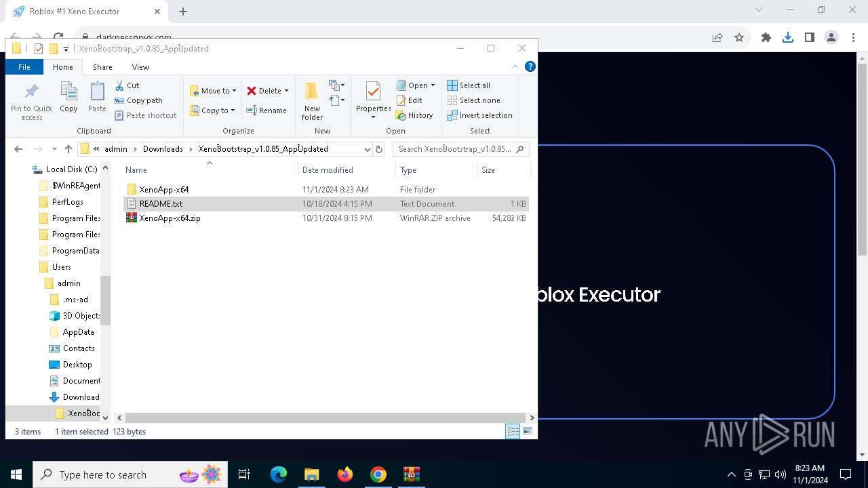
Task: Switch to the View ribbon tab
Action: tap(140, 67)
